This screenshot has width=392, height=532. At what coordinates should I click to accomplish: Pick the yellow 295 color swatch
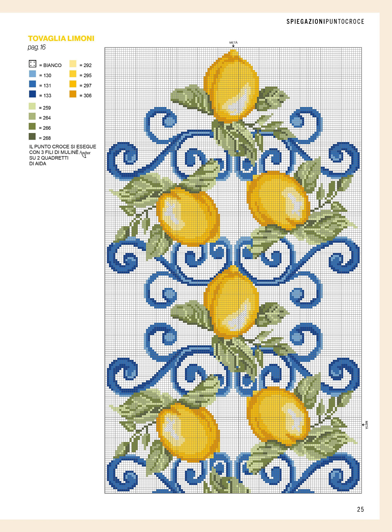click(x=73, y=74)
